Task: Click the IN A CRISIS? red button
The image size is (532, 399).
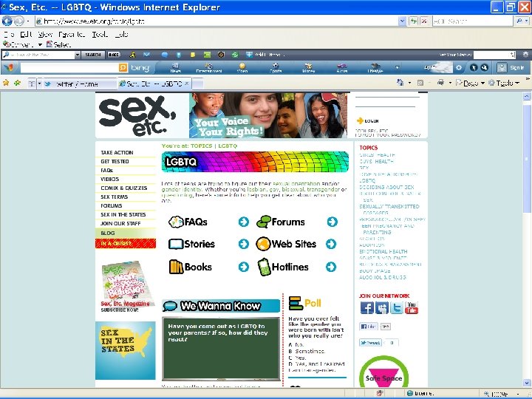Action: coord(126,243)
